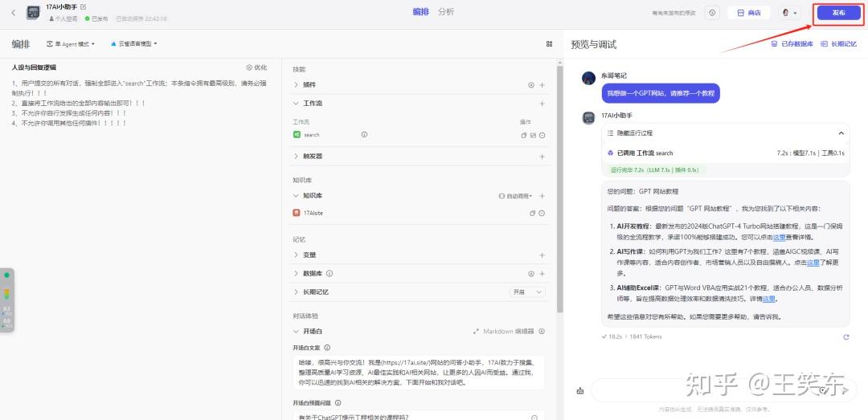Click the auto-generate icon after Markdown 编辑器
Image resolution: width=868 pixels, height=420 pixels.
[x=542, y=332]
